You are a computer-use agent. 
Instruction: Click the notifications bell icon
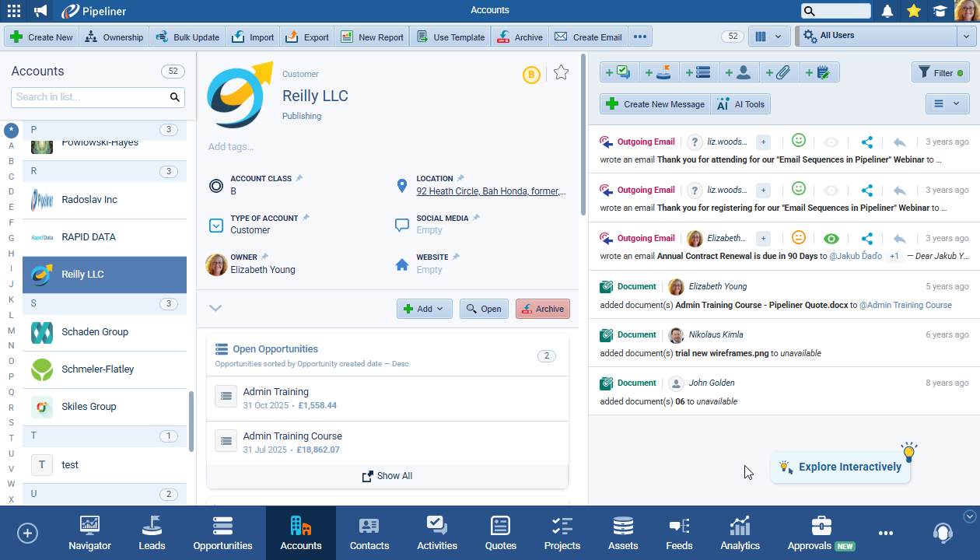[x=887, y=11]
